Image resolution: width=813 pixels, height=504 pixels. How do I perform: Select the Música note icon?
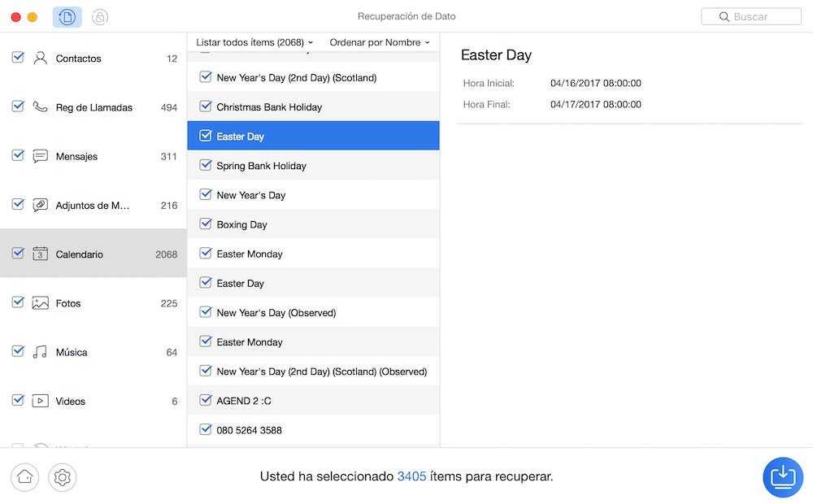tap(40, 352)
